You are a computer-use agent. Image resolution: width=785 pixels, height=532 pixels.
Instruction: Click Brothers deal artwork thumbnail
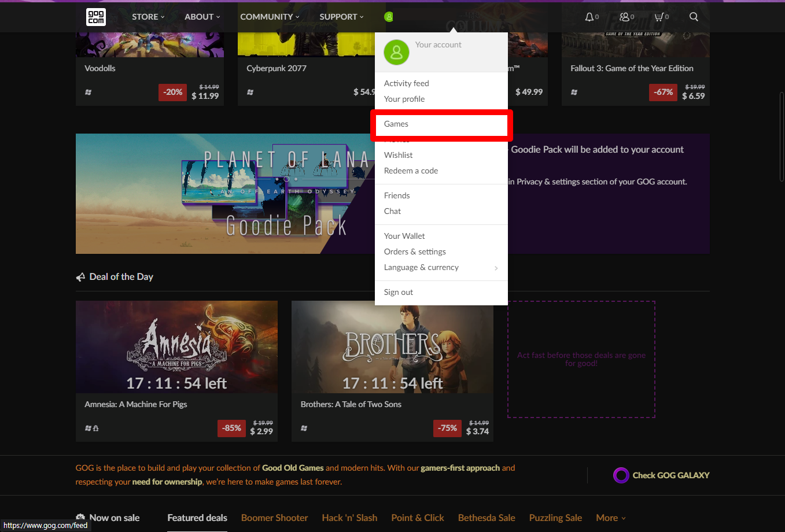coord(392,347)
